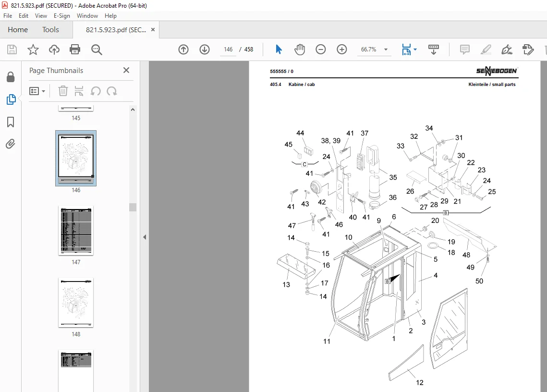Click the insert page break thumbnails icon

pyautogui.click(x=79, y=91)
